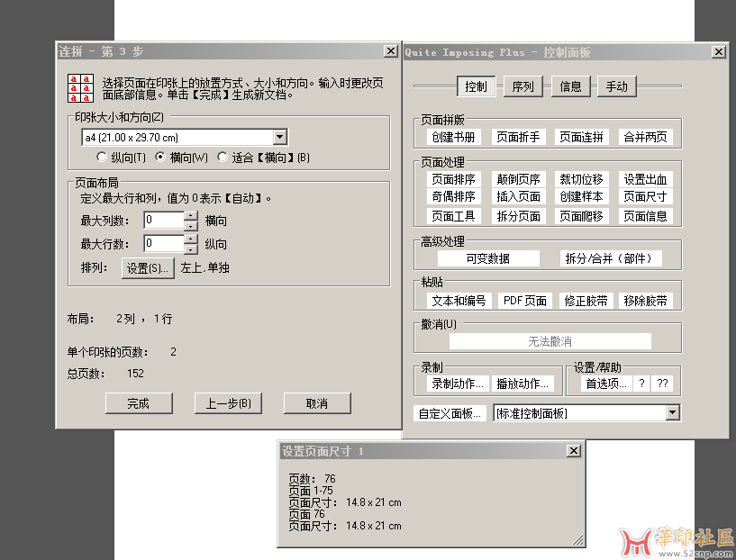The image size is (736, 560).
Task: Switch to the 序列 tab
Action: [522, 86]
